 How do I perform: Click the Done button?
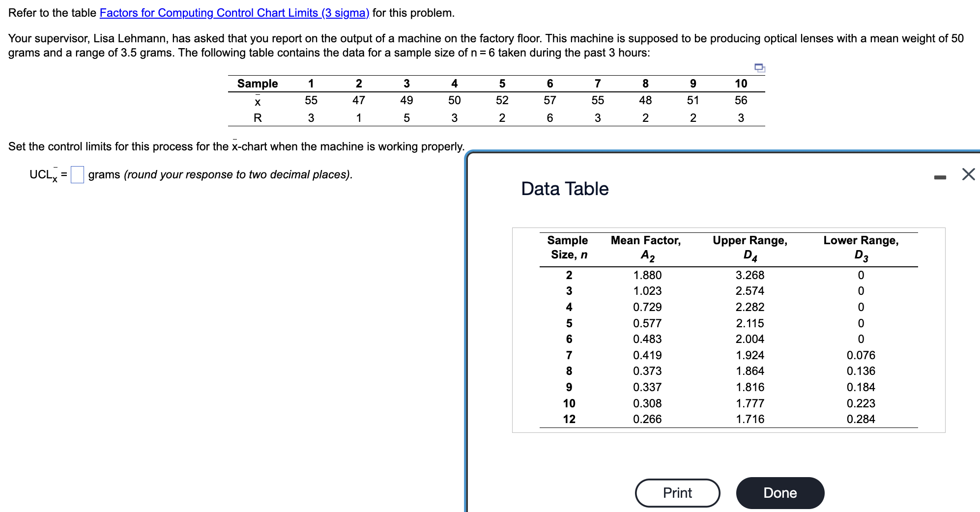tap(780, 493)
